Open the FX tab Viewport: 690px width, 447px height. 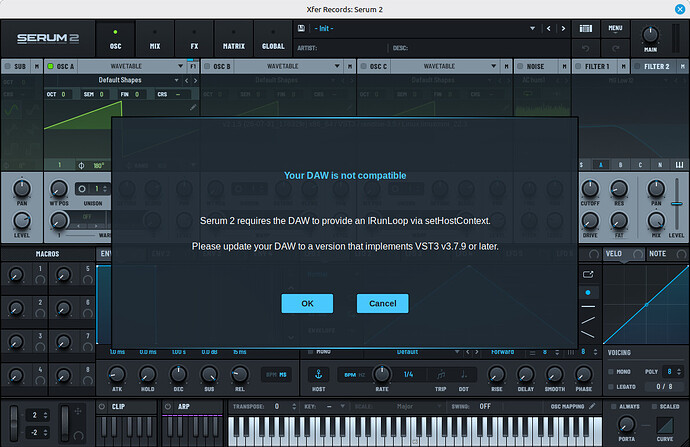[x=194, y=39]
